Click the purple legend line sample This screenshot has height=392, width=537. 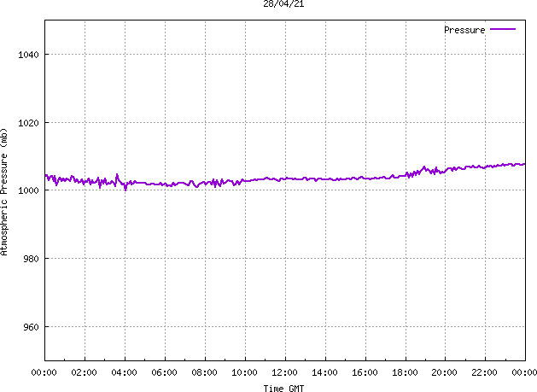503,29
